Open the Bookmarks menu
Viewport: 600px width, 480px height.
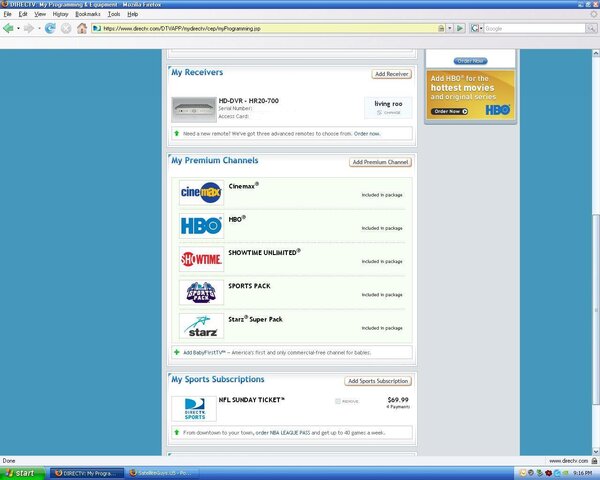pos(88,14)
